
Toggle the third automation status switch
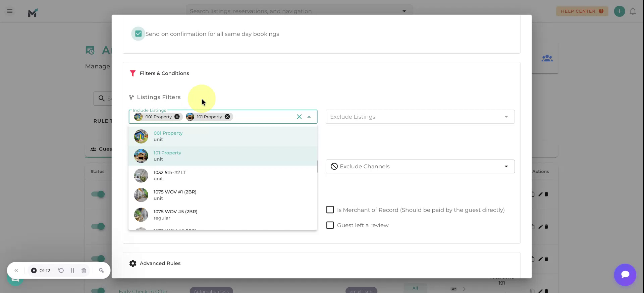[x=98, y=258]
